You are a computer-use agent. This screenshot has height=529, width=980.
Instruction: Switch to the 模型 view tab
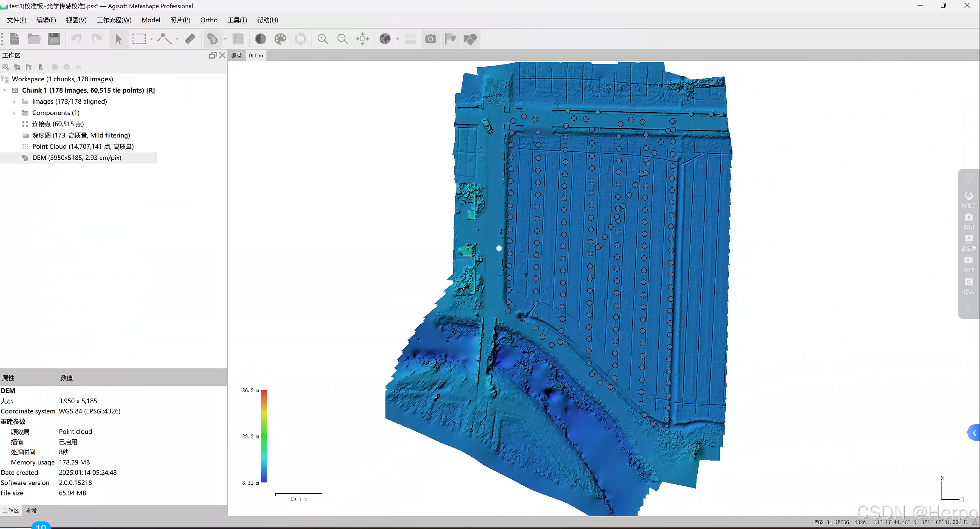pos(236,55)
